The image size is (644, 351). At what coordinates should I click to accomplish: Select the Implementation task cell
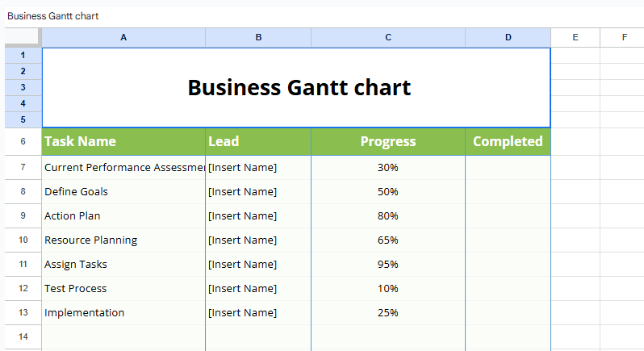coord(123,313)
